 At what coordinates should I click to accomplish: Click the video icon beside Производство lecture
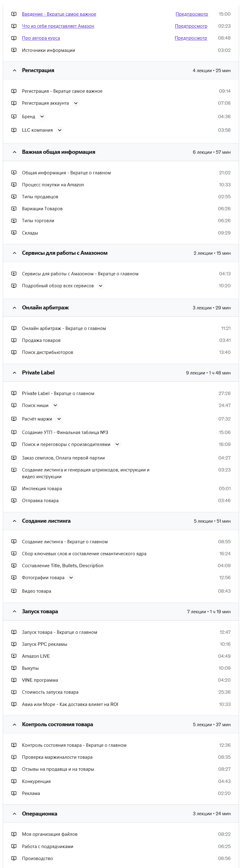[14, 858]
